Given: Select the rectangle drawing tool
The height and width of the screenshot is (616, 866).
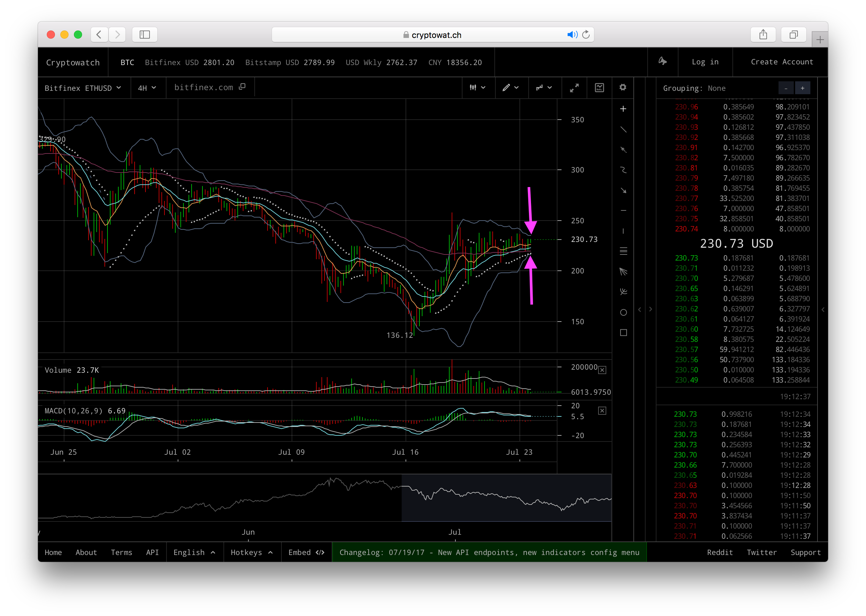Looking at the screenshot, I should (623, 333).
